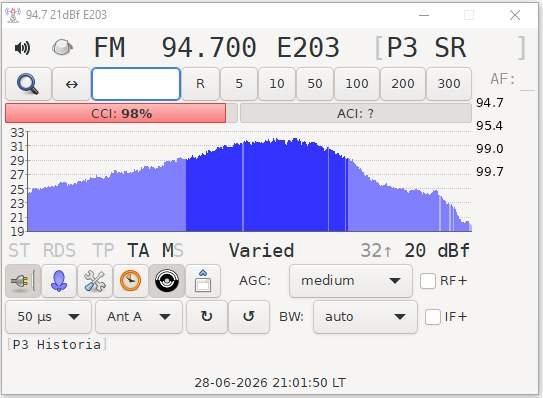Click the R reset frequency button
This screenshot has width=543, height=398.
[201, 84]
